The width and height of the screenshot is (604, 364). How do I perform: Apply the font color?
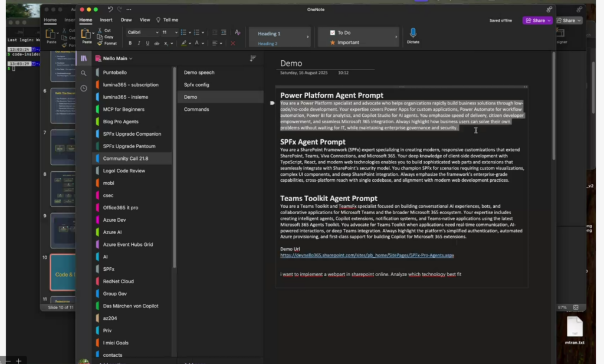[197, 43]
